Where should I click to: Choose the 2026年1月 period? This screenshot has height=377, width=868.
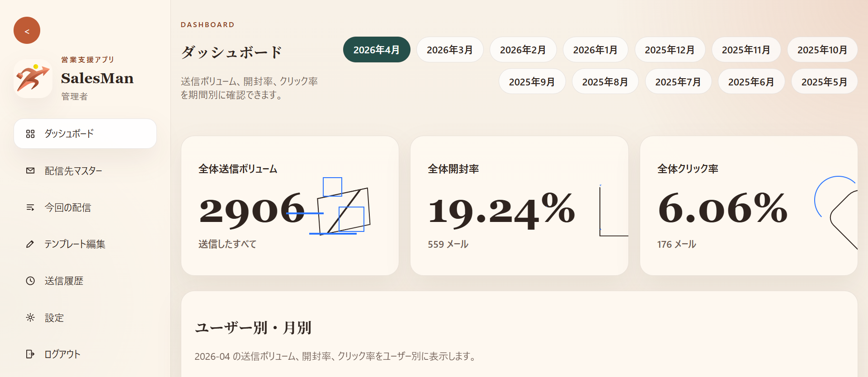tap(595, 50)
